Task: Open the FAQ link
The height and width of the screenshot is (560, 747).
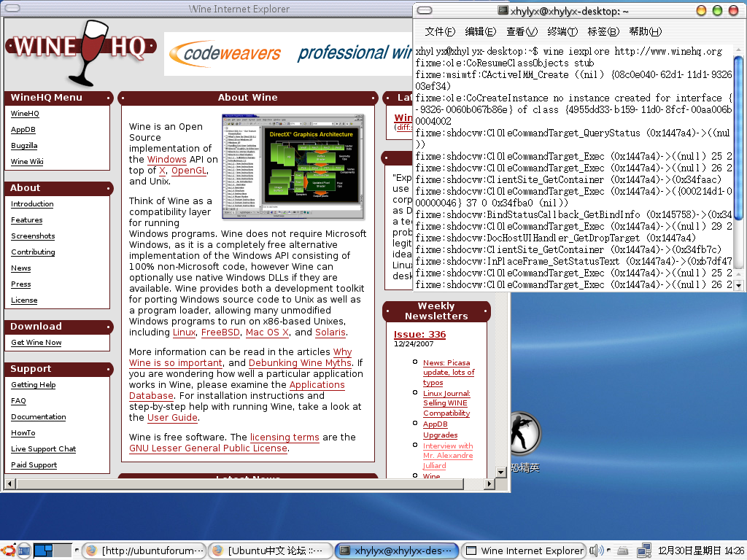Action: (18, 401)
